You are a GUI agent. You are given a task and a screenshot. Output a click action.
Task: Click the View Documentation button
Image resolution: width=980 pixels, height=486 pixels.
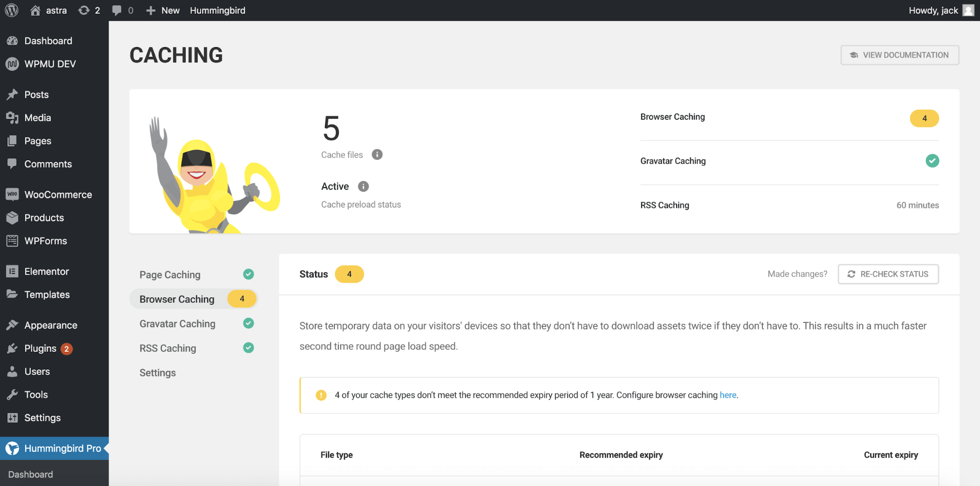tap(900, 55)
